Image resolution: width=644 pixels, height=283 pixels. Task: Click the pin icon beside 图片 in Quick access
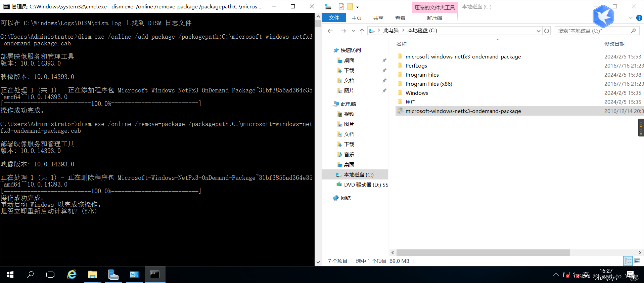[x=384, y=91]
